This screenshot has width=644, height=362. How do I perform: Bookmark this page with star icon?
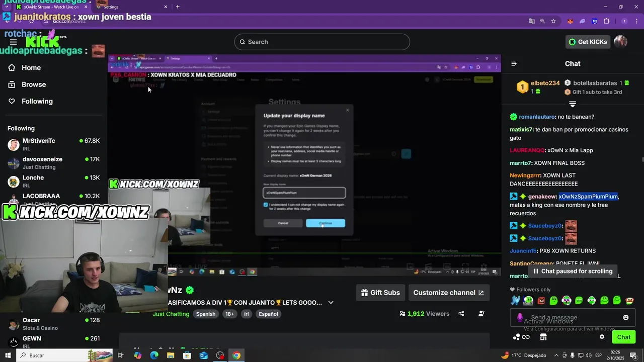click(553, 21)
